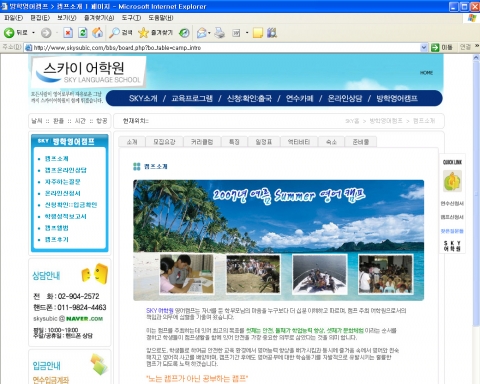Click the History/Media green globe icon
The height and width of the screenshot is (384, 480).
tap(184, 33)
